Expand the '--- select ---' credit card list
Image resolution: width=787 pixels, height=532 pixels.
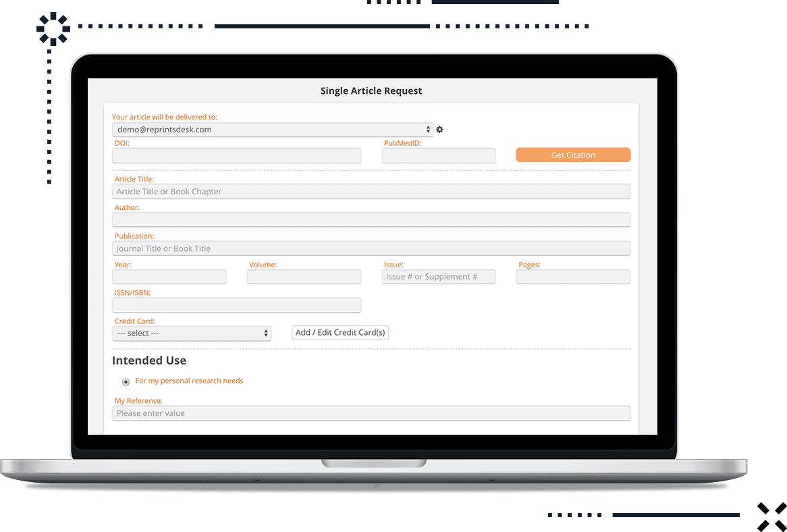(x=192, y=333)
